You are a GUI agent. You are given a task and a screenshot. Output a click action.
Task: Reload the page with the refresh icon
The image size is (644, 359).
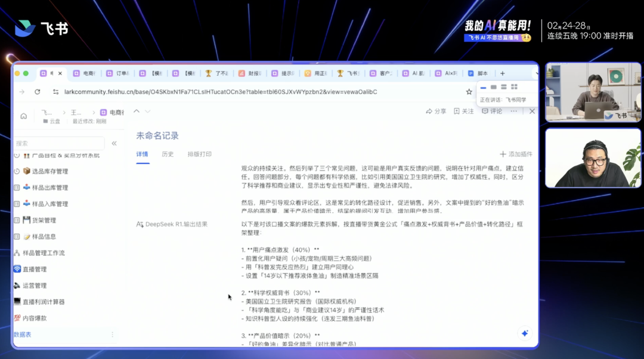(x=38, y=92)
